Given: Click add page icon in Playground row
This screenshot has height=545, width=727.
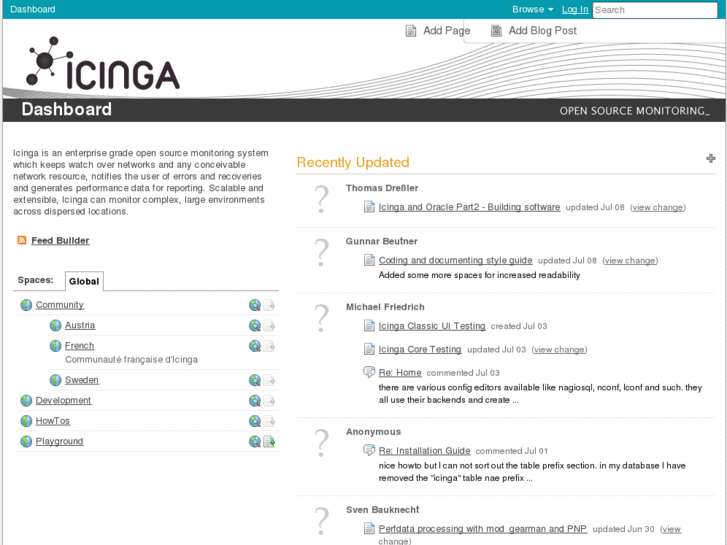Looking at the screenshot, I should pyautogui.click(x=269, y=441).
